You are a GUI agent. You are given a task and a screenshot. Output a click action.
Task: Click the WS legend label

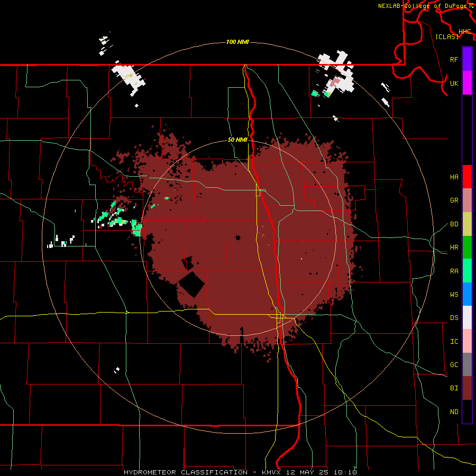coord(454,295)
